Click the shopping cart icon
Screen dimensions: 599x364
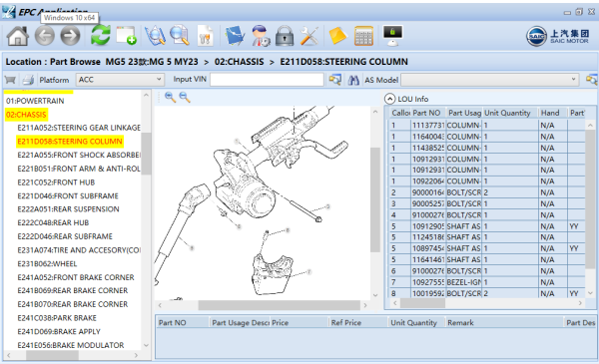10,80
